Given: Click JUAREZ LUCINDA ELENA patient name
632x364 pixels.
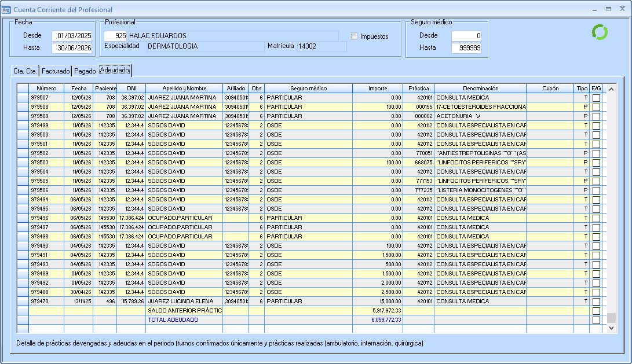Looking at the screenshot, I should click(184, 302).
